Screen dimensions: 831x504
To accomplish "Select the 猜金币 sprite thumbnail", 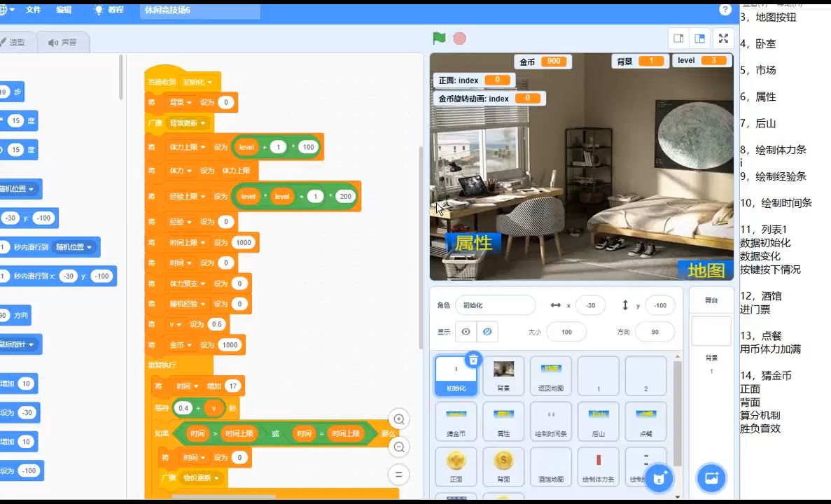I will tap(456, 421).
